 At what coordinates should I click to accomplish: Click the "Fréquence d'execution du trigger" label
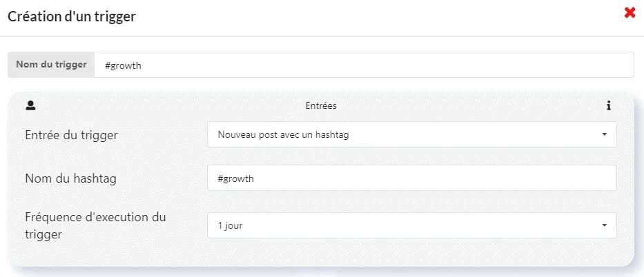coord(95,226)
